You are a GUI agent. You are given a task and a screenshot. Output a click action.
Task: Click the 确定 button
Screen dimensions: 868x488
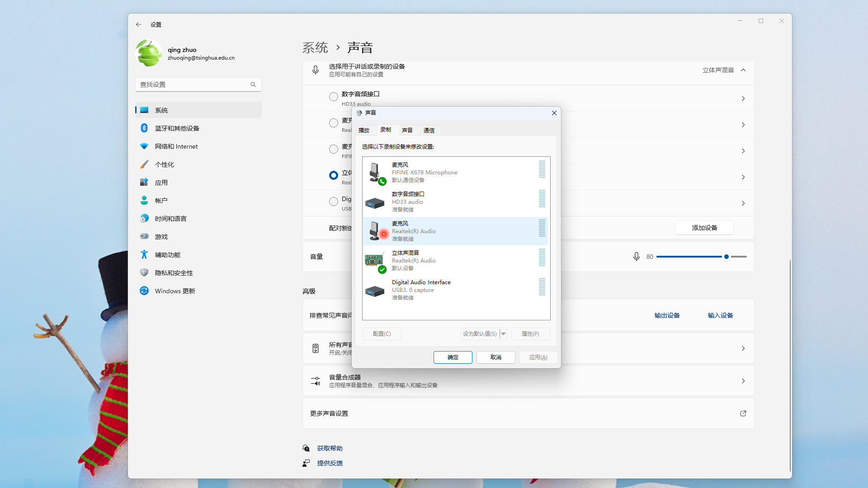[453, 357]
